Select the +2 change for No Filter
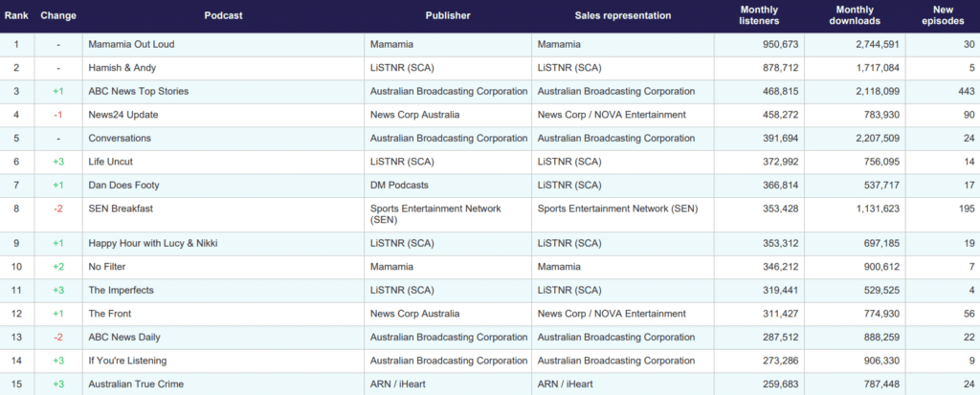 57,267
